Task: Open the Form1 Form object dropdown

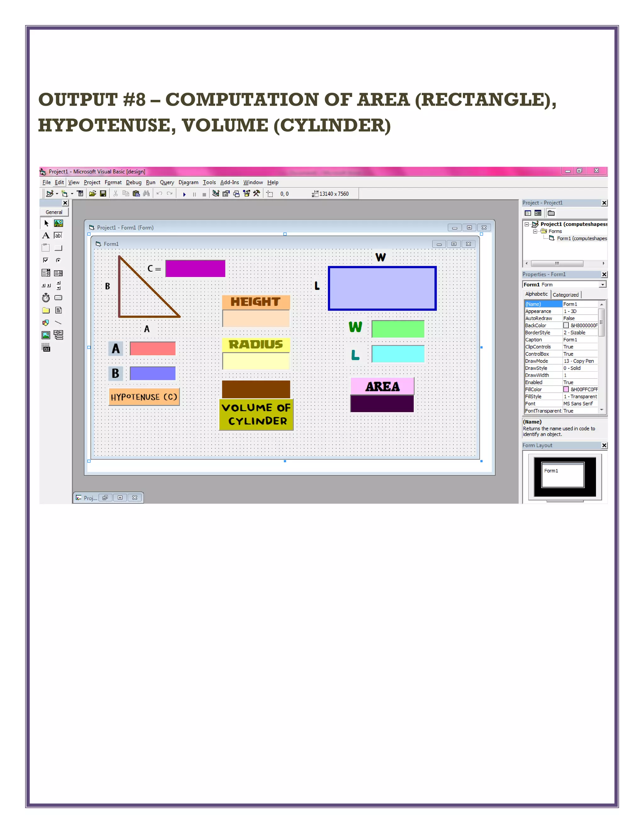Action: pyautogui.click(x=602, y=284)
